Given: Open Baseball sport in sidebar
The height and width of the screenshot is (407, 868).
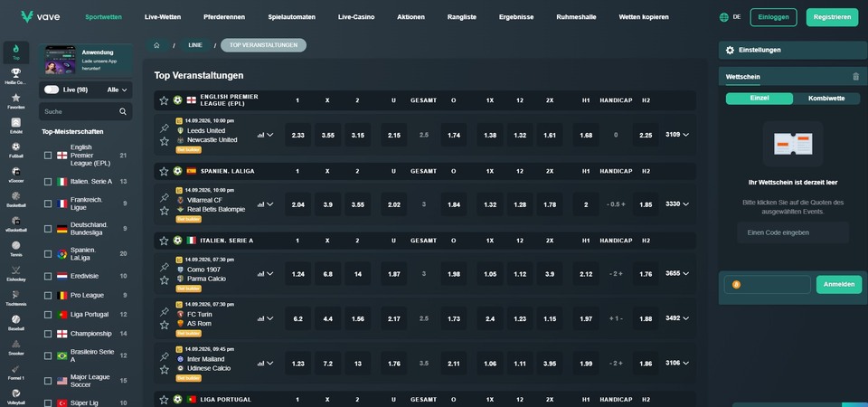Looking at the screenshot, I should click(x=16, y=323).
